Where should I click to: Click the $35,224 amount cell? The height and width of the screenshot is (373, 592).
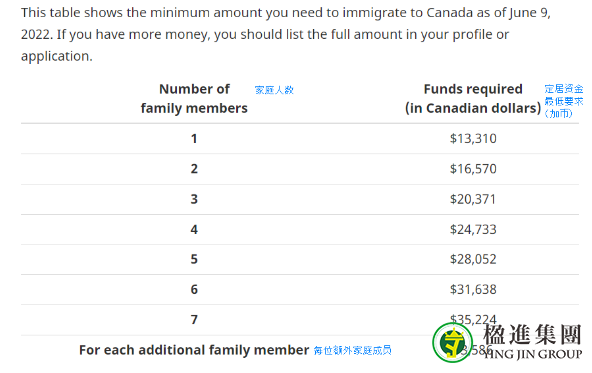point(473,319)
